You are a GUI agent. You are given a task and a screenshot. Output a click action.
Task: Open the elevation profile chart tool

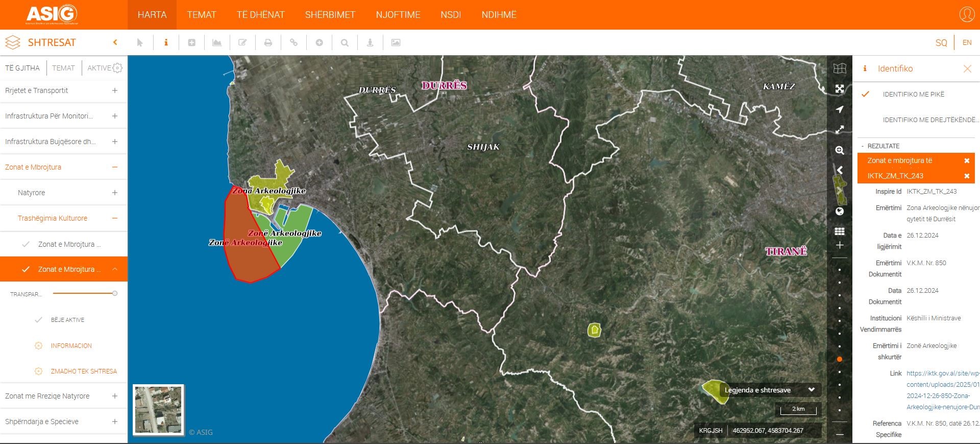[217, 43]
